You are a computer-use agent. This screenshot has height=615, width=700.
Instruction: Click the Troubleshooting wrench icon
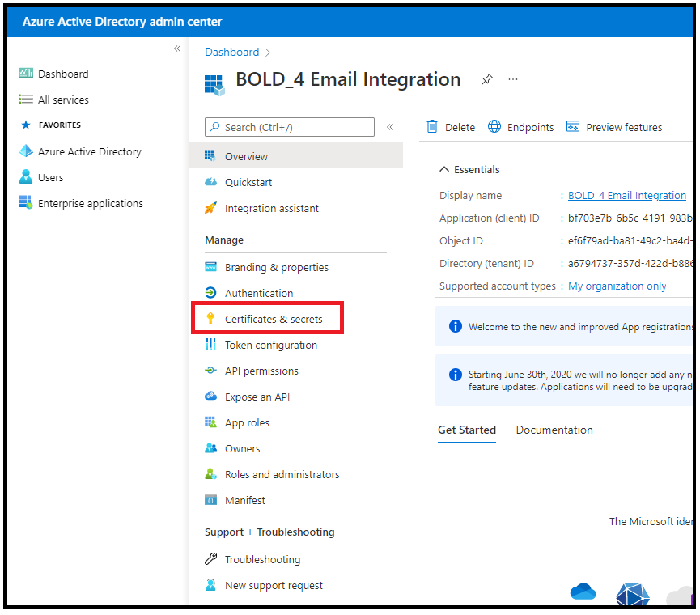click(210, 559)
